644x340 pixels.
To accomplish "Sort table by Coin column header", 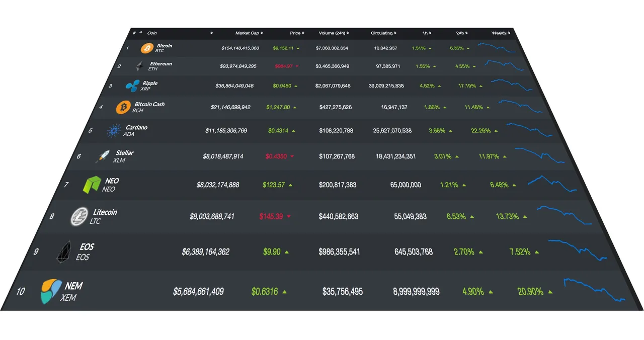I will [x=152, y=33].
